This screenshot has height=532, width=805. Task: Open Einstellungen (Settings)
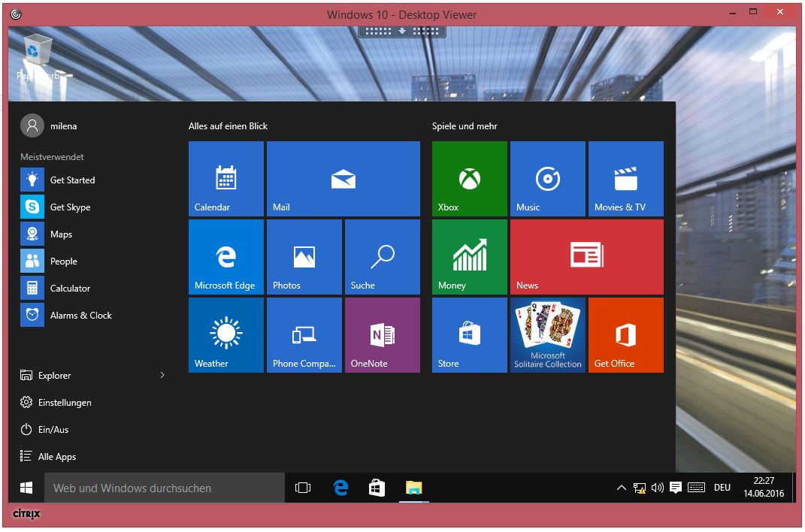[65, 403]
